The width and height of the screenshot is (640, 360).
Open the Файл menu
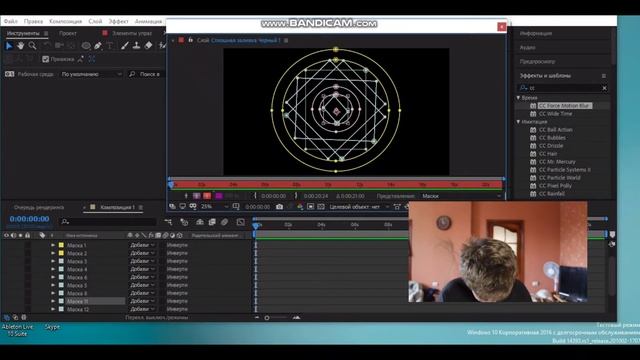(x=11, y=21)
